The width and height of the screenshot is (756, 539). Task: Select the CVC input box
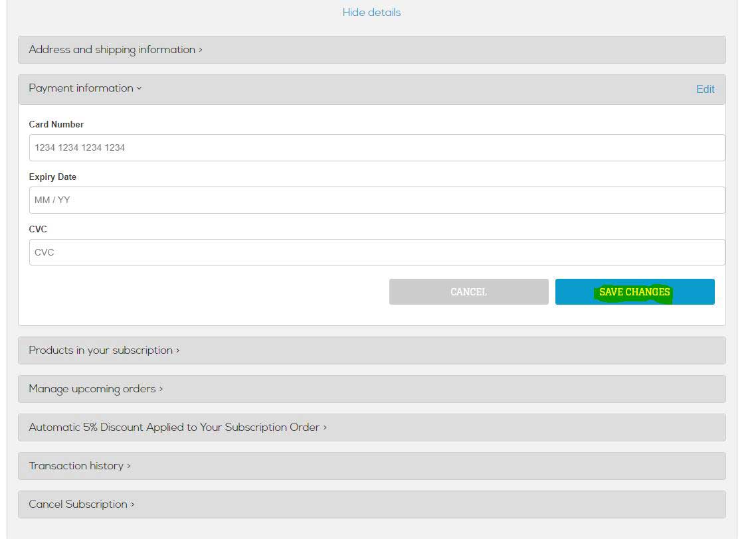click(x=377, y=252)
